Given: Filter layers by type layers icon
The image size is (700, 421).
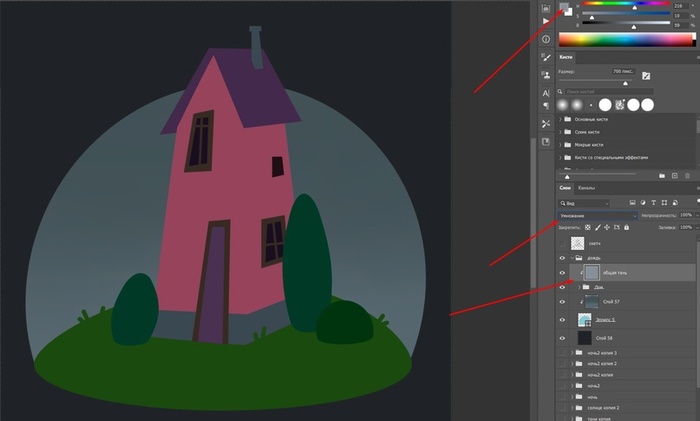Looking at the screenshot, I should [654, 203].
